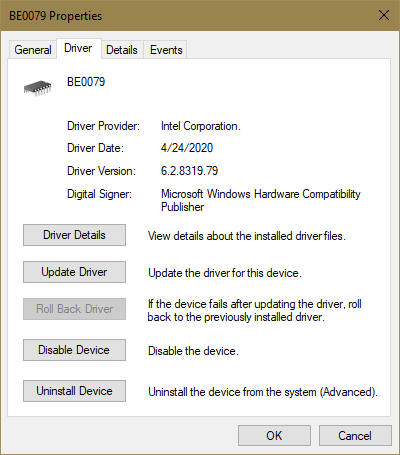Viewport: 400px width, 455px height.
Task: Click the BE0079 device name label
Action: click(x=86, y=82)
